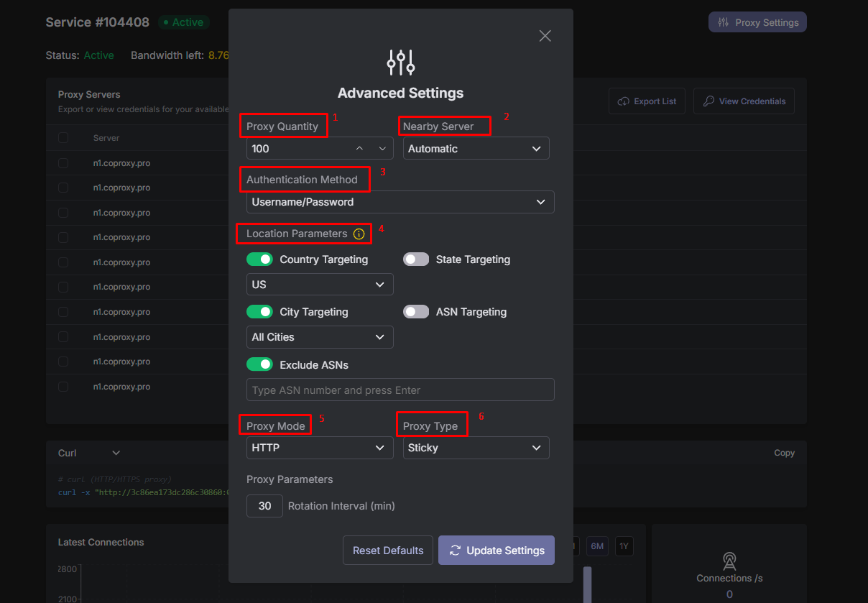Enable the State Targeting switch
Viewport: 868px width, 603px height.
[x=416, y=259]
